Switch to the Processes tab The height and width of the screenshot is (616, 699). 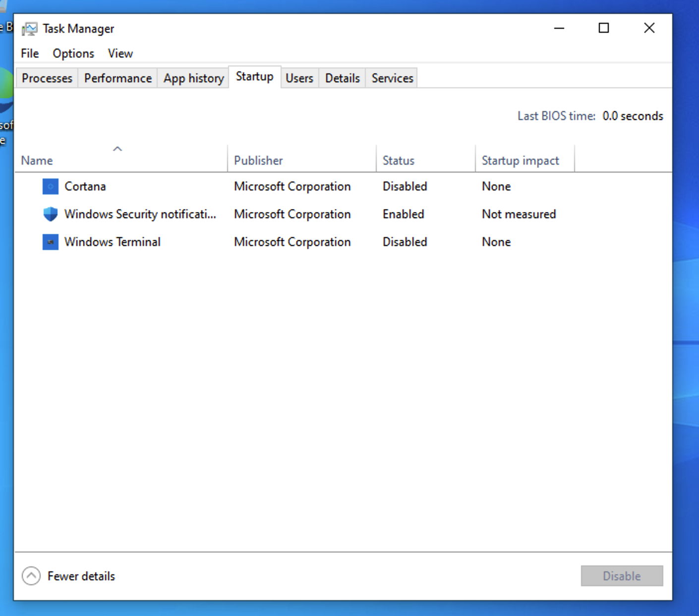[x=47, y=78]
